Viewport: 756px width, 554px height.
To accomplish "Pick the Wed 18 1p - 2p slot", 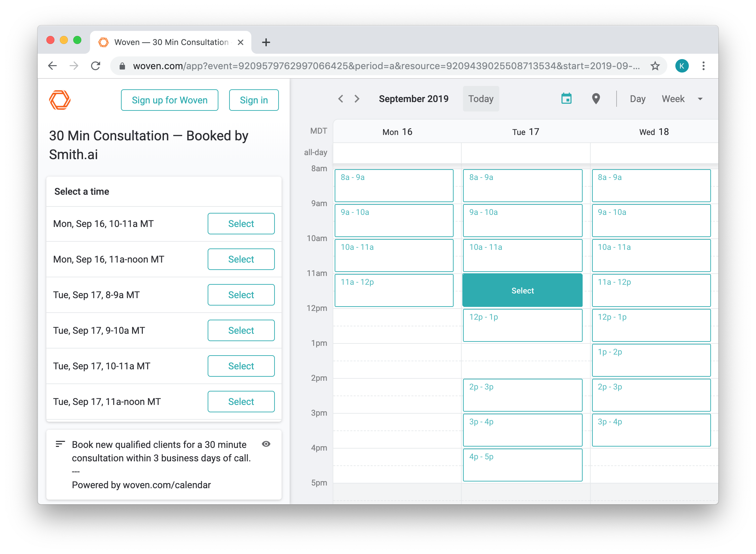I will click(x=651, y=360).
